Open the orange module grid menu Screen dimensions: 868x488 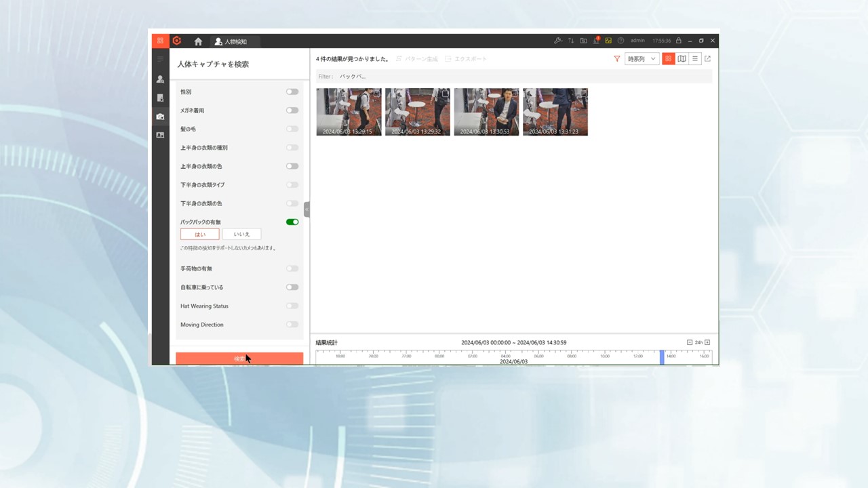click(x=160, y=41)
